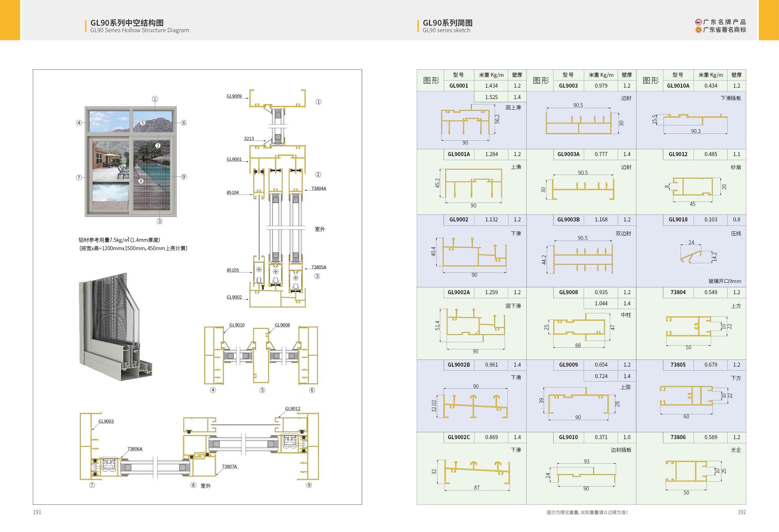The width and height of the screenshot is (779, 532).
Task: Click the subtitle GL90 Series Hollow Structure Diagram
Action: (139, 30)
